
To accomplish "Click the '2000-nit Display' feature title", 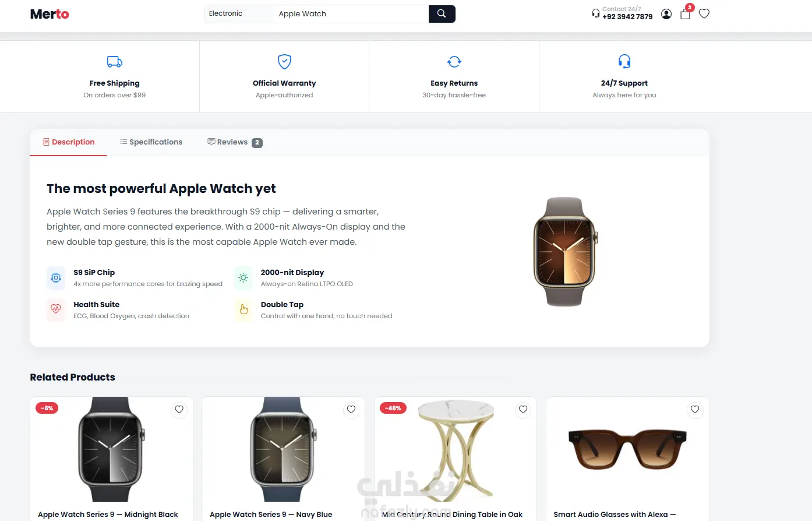I will pyautogui.click(x=292, y=272).
